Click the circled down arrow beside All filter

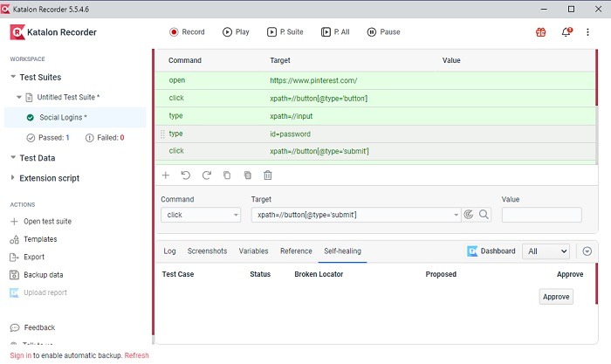(587, 251)
